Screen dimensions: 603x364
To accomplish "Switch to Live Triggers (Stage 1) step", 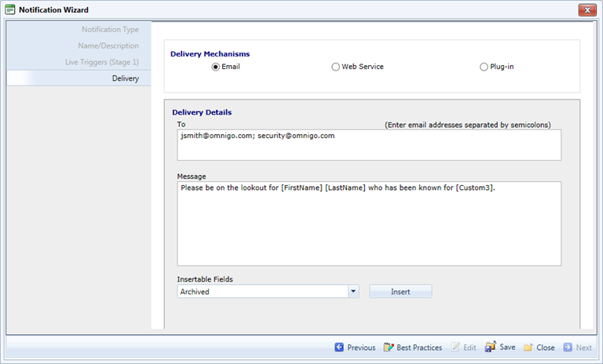I will click(x=102, y=62).
